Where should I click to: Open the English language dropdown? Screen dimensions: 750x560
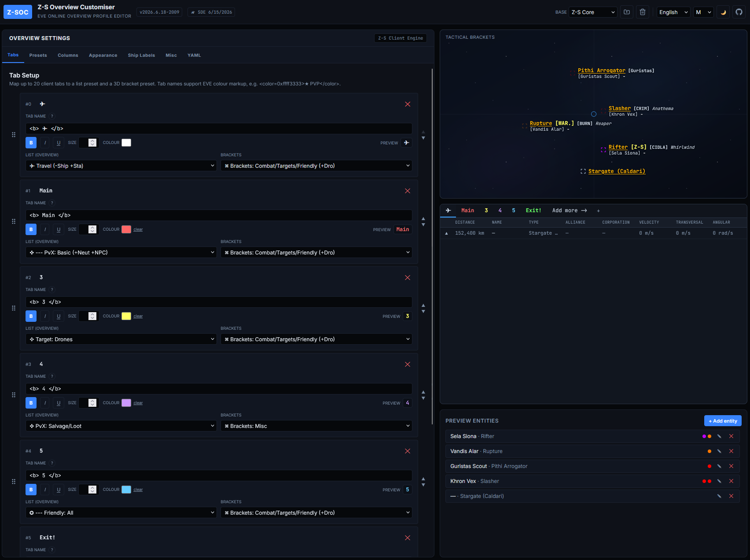[x=673, y=12]
